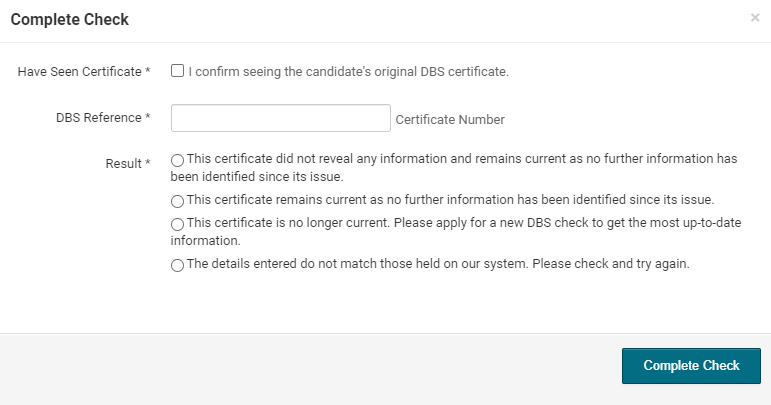The image size is (771, 405).
Task: Click the 'Result *' field label
Action: [x=127, y=163]
